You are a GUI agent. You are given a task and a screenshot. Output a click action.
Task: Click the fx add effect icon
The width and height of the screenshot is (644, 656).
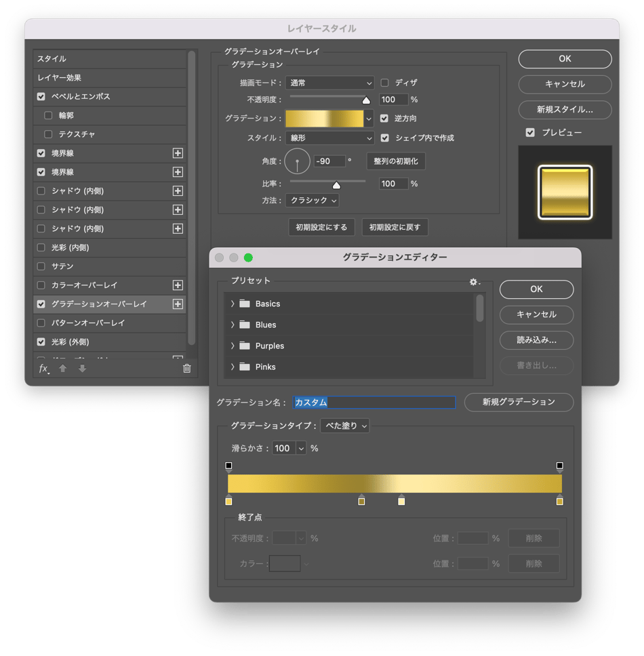43,369
